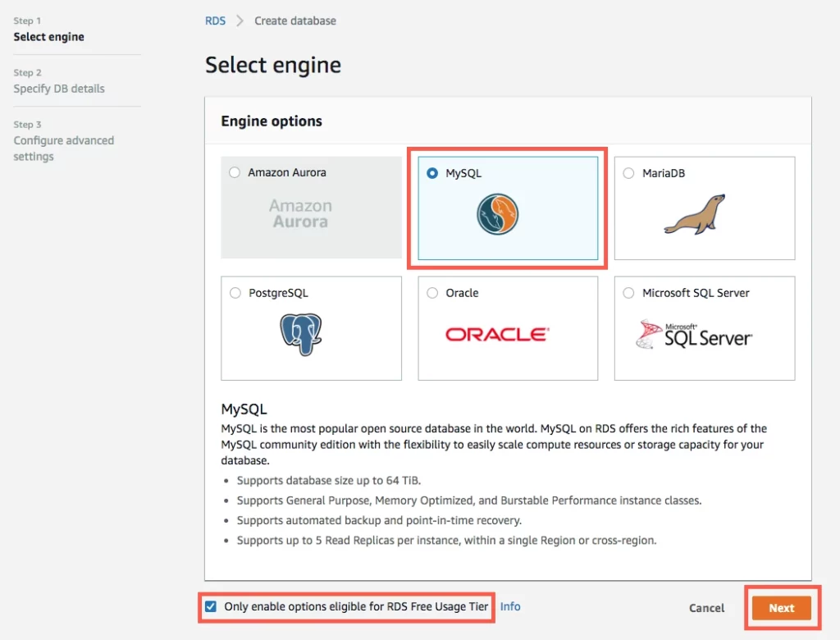
Task: Go to Step 2 Specify DB details
Action: click(x=59, y=81)
